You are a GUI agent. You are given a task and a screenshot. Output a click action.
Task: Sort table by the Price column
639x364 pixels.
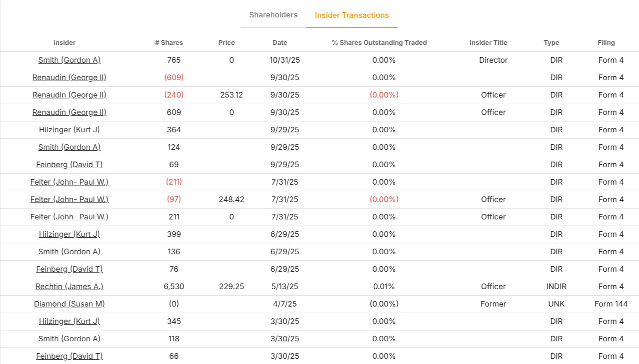[x=226, y=43]
